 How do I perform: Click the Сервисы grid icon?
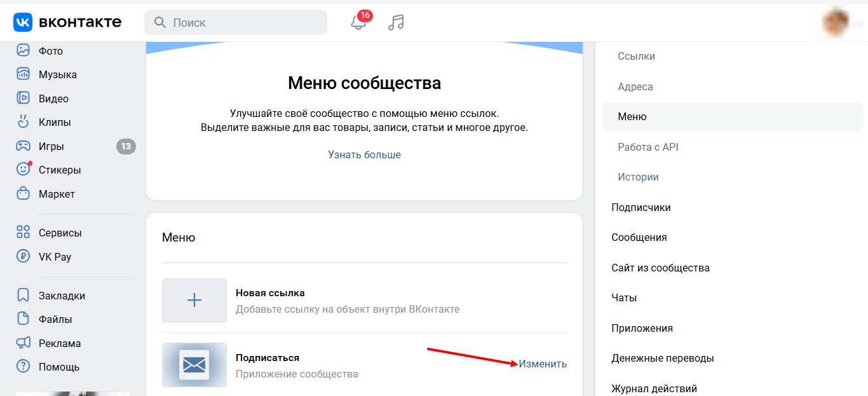pos(23,233)
